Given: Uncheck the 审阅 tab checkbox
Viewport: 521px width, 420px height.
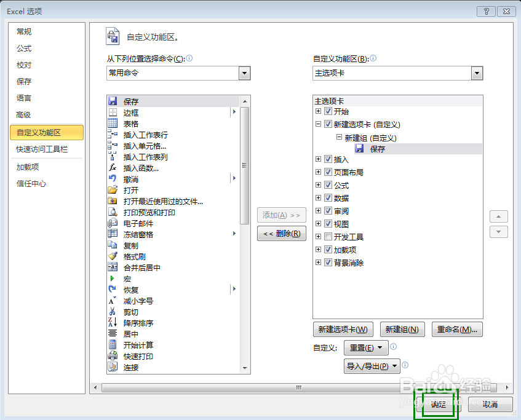Looking at the screenshot, I should 328,211.
